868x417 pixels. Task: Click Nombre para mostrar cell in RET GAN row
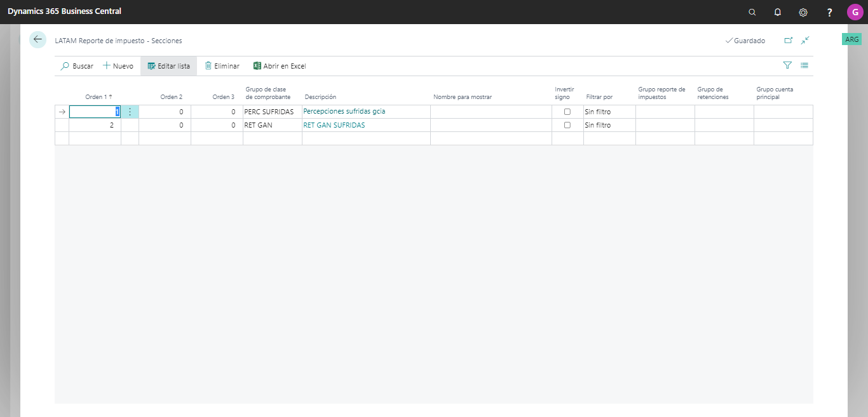click(x=491, y=125)
